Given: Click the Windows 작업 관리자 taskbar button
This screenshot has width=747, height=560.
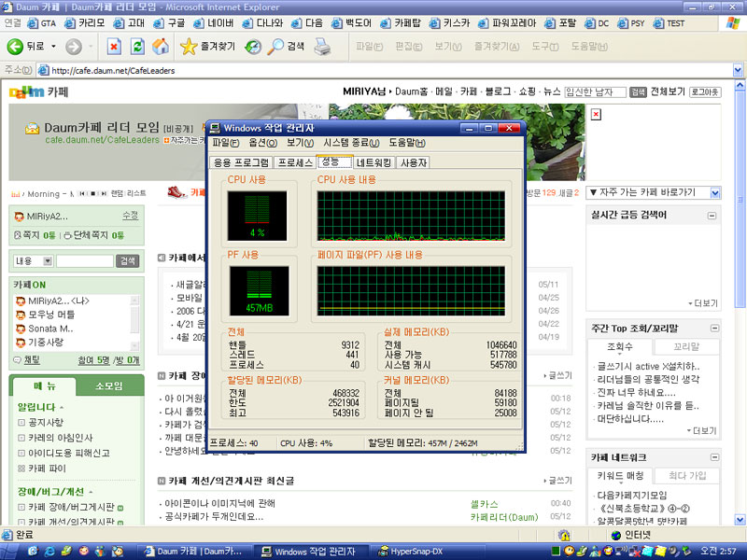Looking at the screenshot, I should tap(309, 552).
